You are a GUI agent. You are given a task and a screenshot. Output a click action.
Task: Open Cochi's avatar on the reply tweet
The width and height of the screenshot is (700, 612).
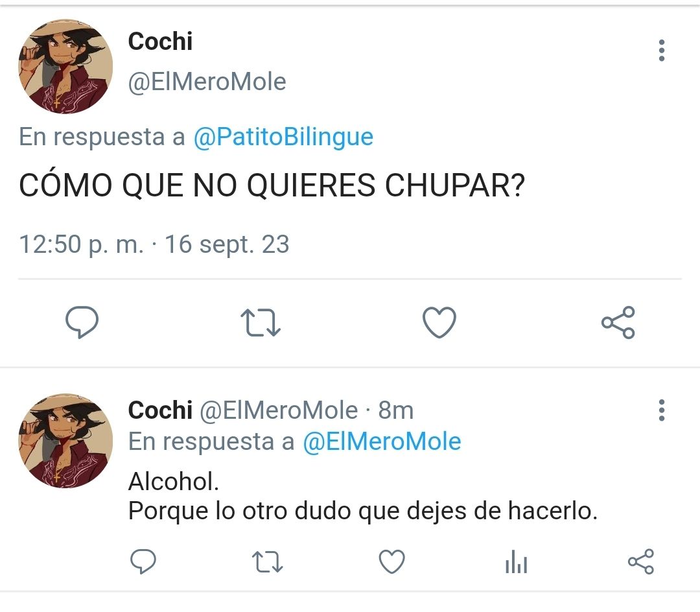coord(65,441)
